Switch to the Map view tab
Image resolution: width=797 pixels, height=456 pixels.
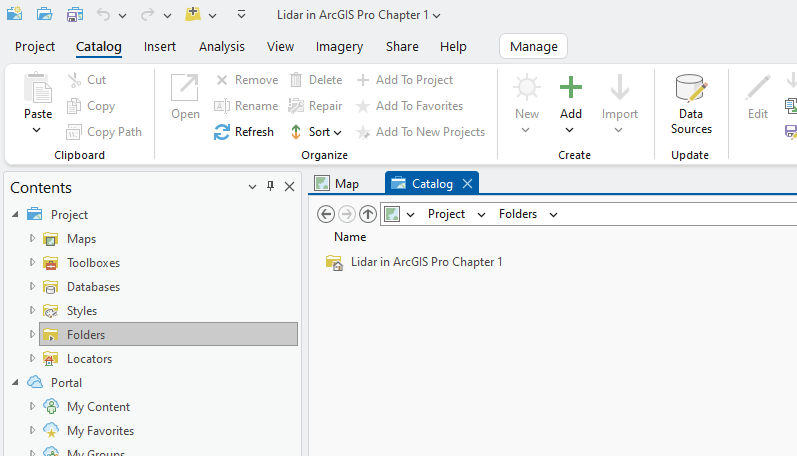tap(338, 184)
